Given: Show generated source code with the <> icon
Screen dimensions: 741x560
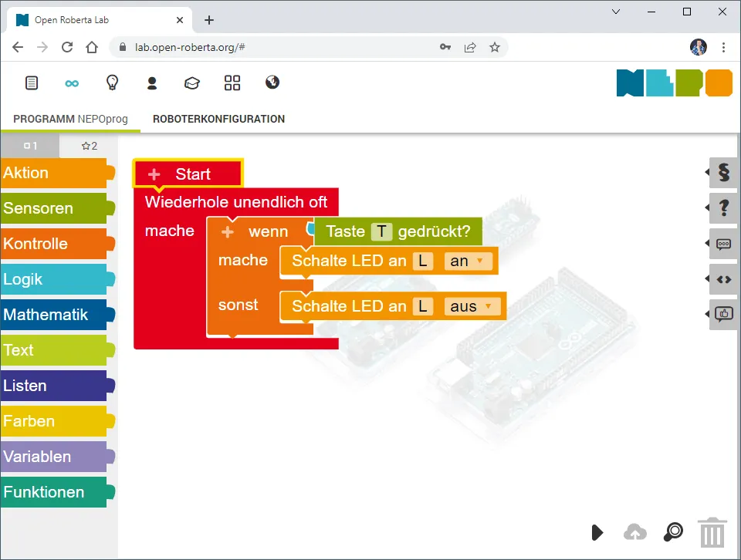Looking at the screenshot, I should point(723,279).
